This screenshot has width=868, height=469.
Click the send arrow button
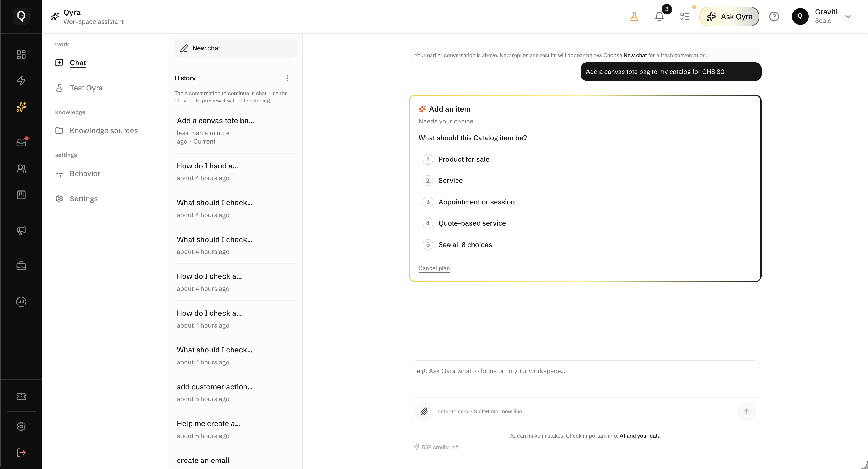point(747,411)
